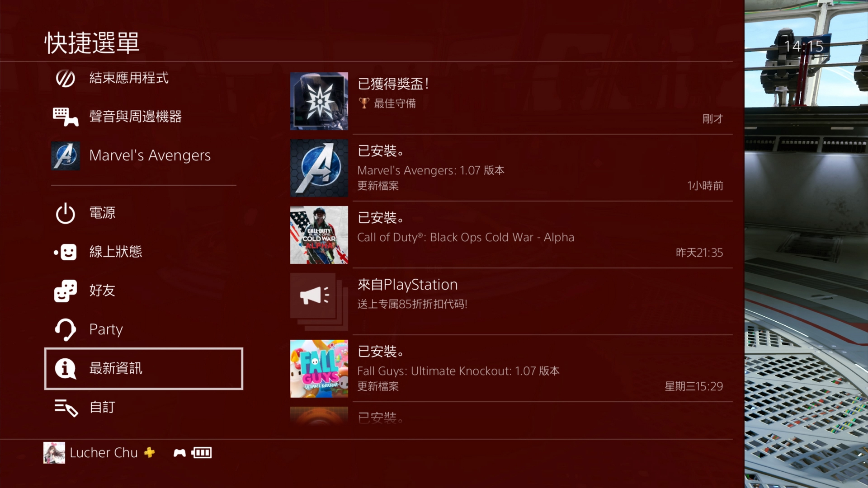Click the Party headset icon
Viewport: 868px width, 488px height.
click(66, 329)
